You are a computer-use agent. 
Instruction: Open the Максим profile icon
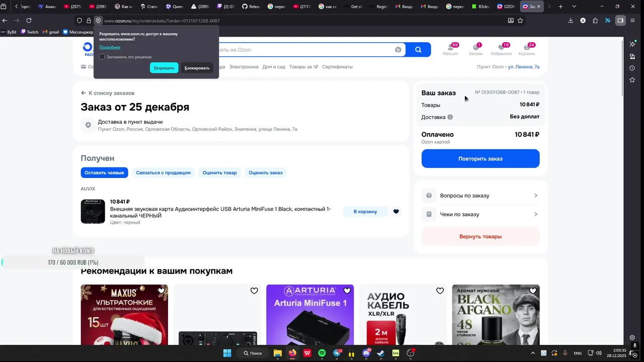pos(450,49)
